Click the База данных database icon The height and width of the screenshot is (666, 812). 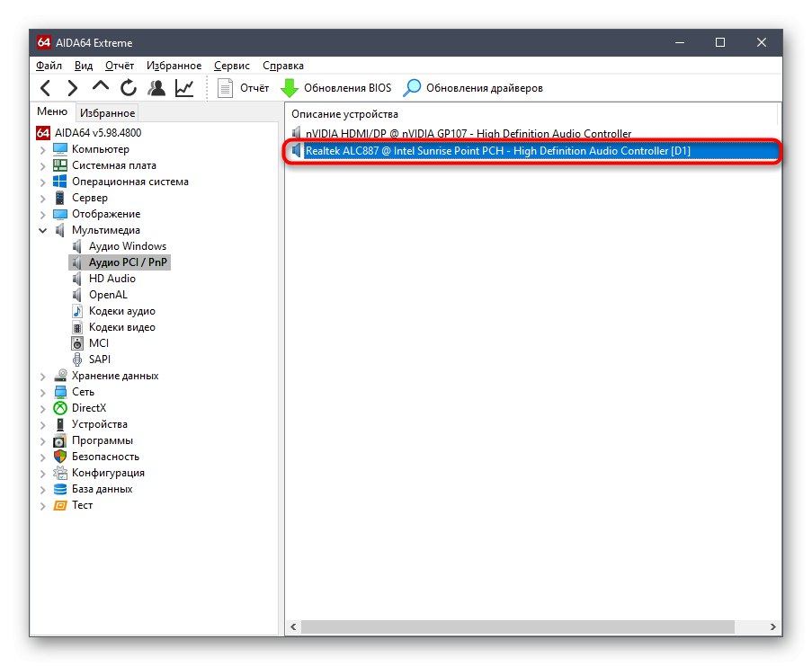60,489
